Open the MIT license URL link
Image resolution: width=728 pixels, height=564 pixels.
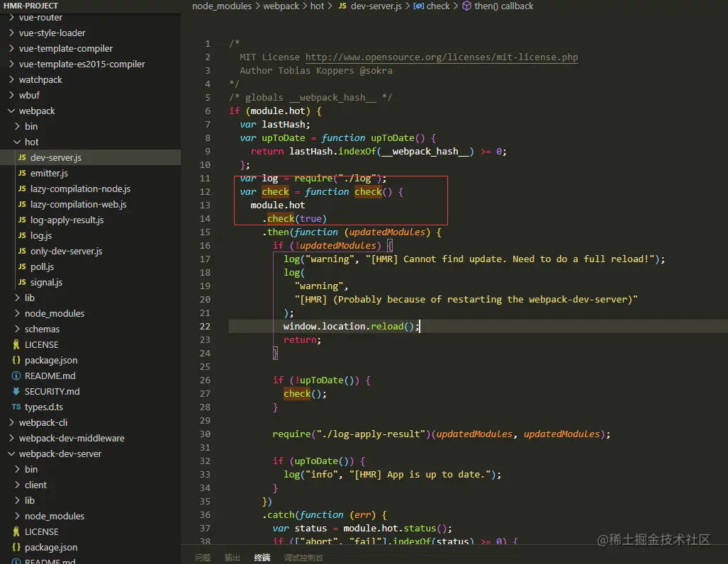[442, 57]
